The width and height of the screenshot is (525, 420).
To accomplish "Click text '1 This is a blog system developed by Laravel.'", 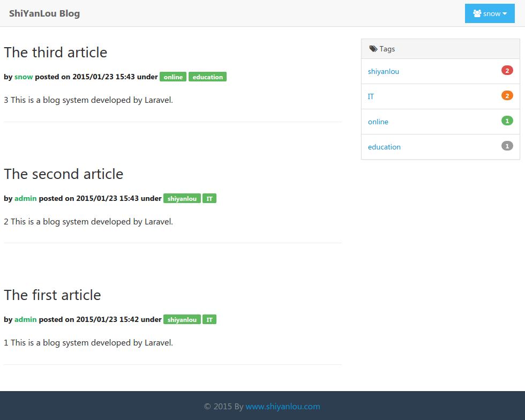I will [88, 343].
